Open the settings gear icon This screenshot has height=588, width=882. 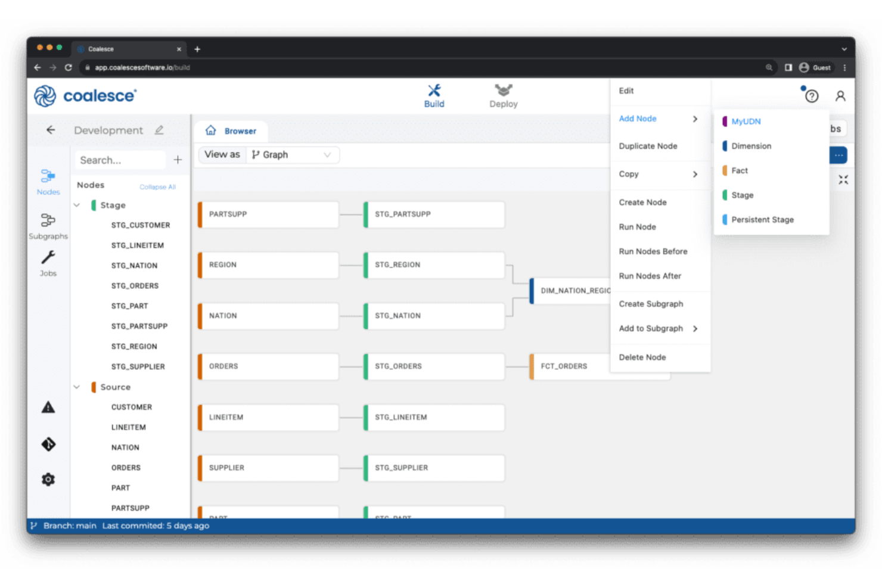tap(48, 480)
